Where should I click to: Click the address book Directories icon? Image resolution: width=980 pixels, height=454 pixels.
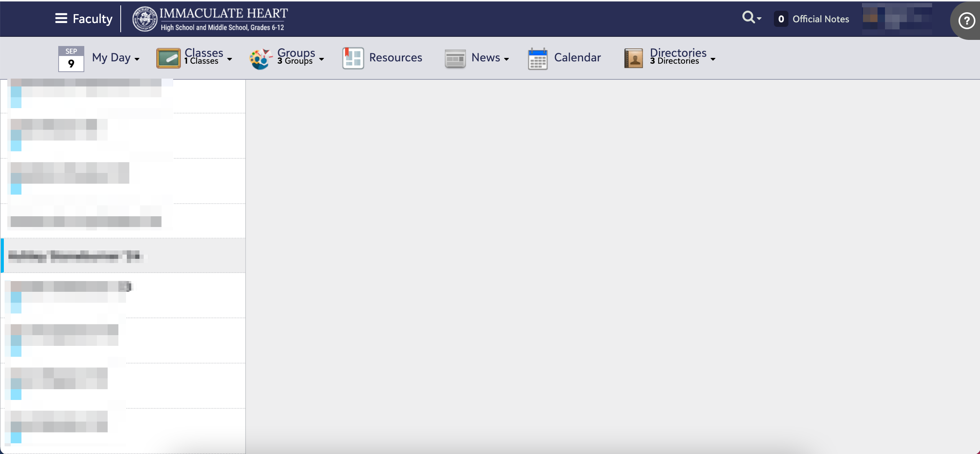coord(633,58)
